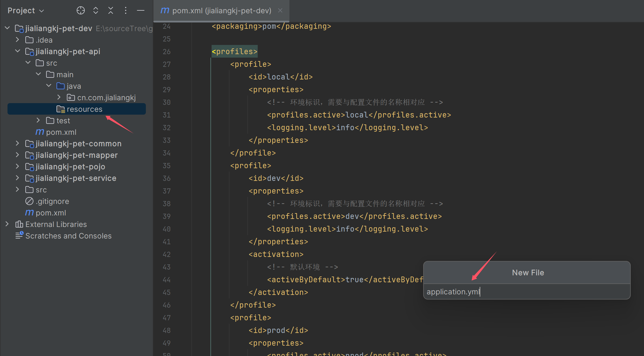Click <profiles.active>dev</profiles.active> text

click(x=354, y=216)
